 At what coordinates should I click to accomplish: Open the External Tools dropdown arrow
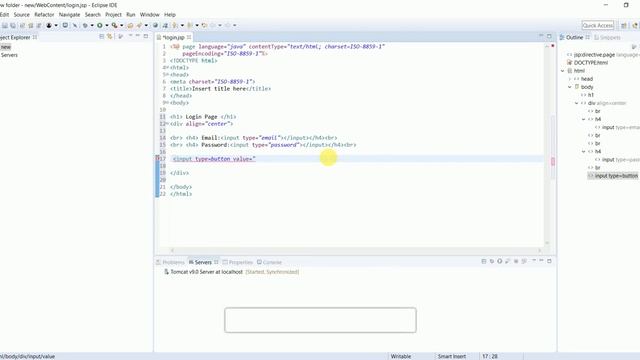(x=122, y=25)
